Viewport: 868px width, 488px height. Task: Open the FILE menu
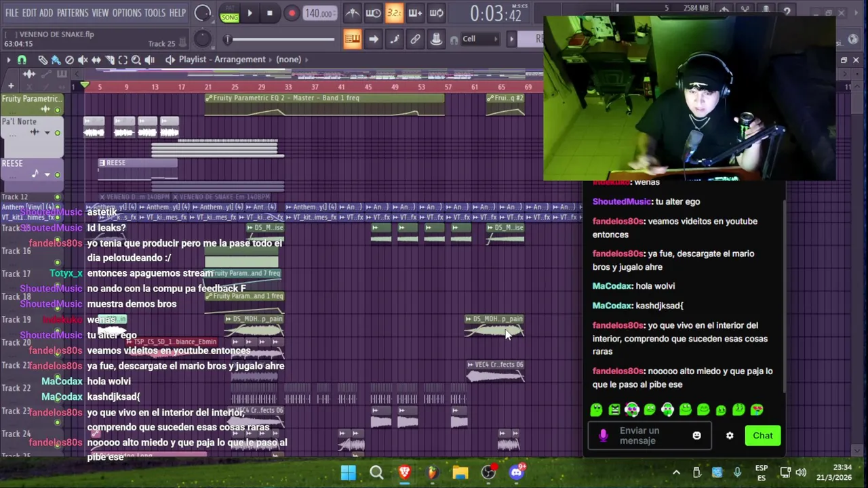coord(12,13)
